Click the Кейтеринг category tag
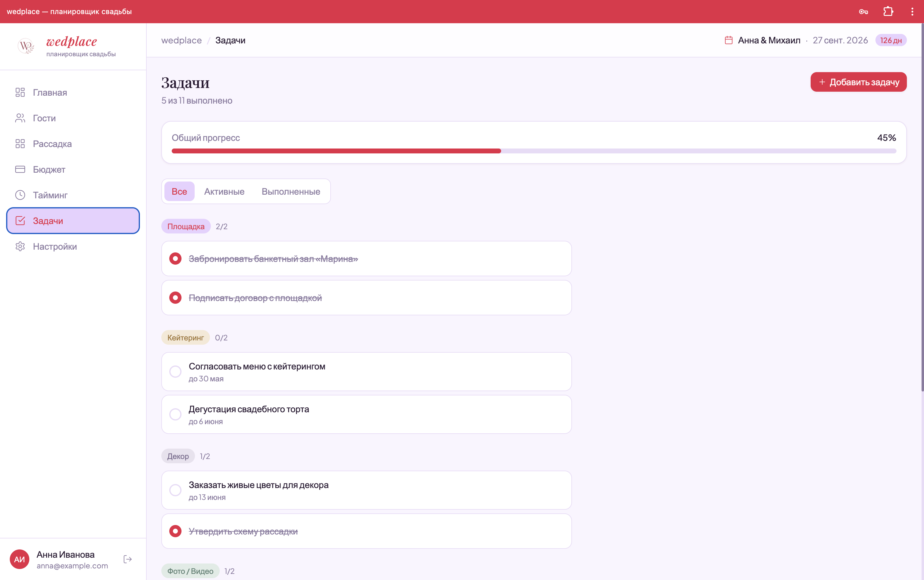This screenshot has height=580, width=924. point(185,338)
